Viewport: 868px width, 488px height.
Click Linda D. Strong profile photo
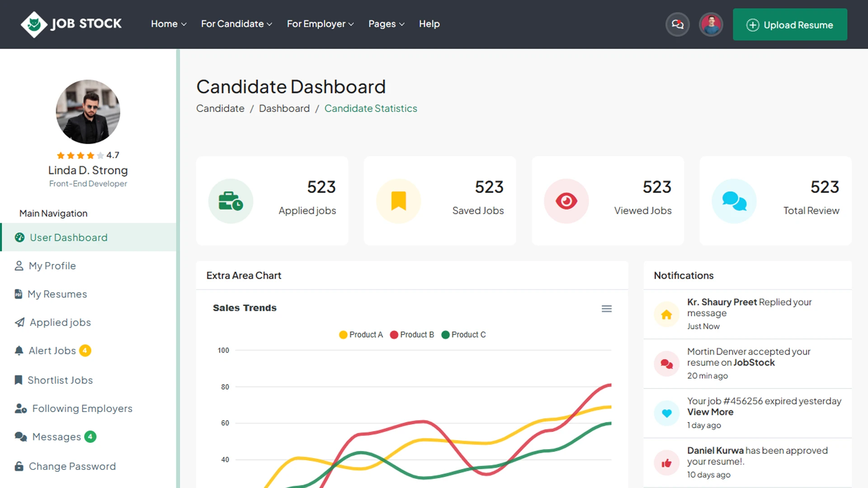click(88, 112)
